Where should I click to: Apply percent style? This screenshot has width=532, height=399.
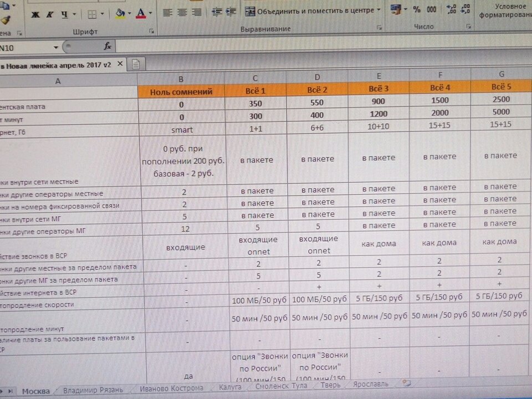coord(417,9)
